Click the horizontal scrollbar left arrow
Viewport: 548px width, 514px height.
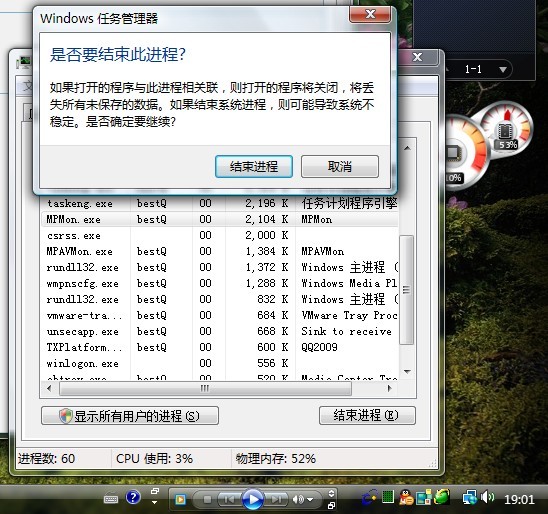49,389
